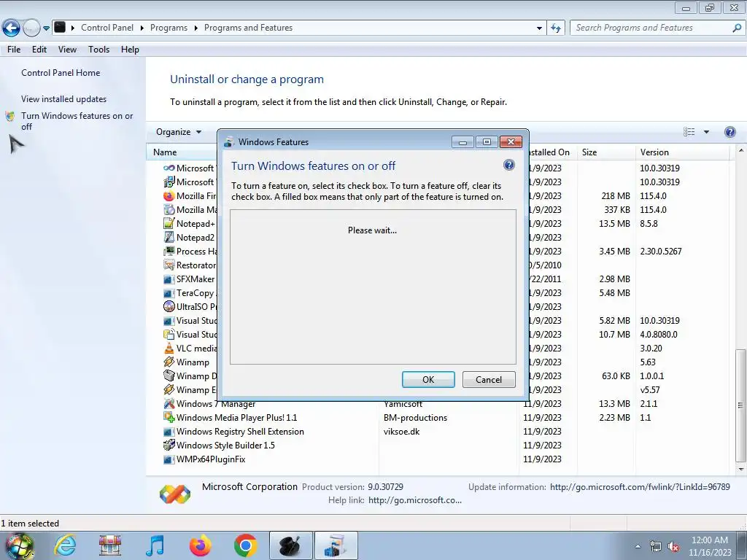This screenshot has height=560, width=747.
Task: Click the viksoe.dk publisher cell
Action: click(x=402, y=432)
